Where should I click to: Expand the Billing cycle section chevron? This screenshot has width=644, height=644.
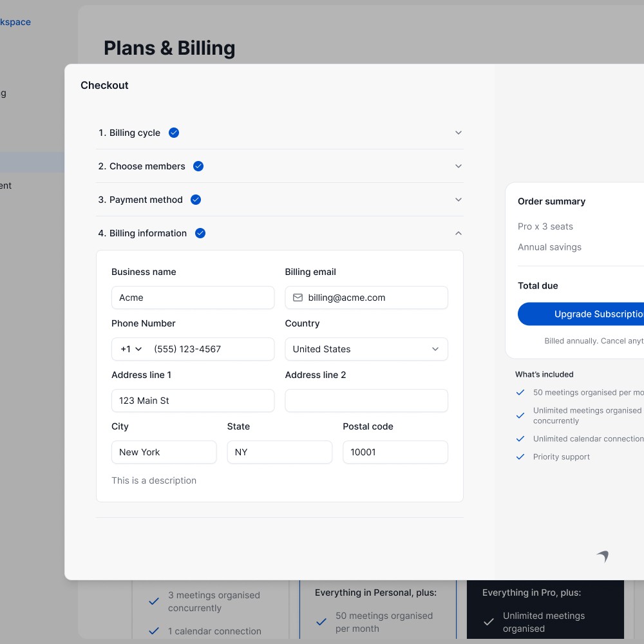(x=459, y=133)
